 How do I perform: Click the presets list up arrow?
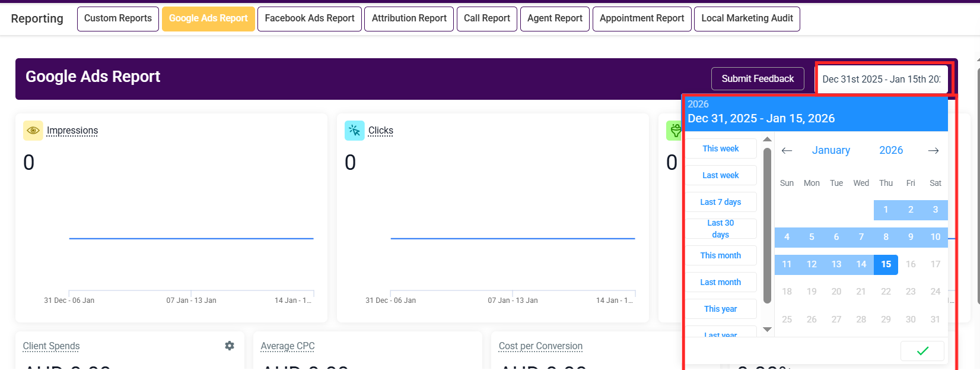tap(767, 139)
